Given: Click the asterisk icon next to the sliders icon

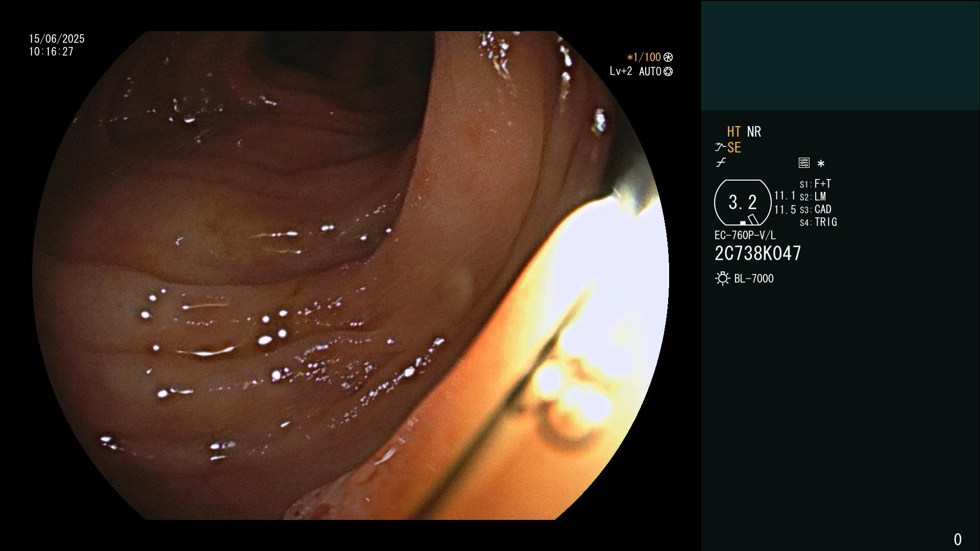Looking at the screenshot, I should [821, 163].
